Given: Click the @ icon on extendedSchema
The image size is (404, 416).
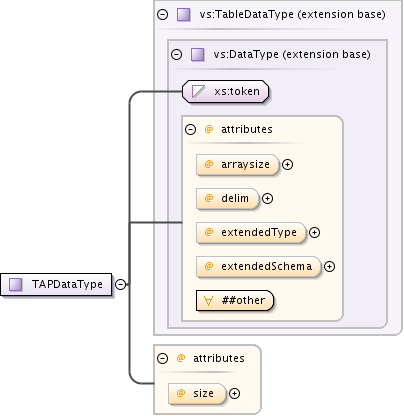Looking at the screenshot, I should [x=209, y=266].
